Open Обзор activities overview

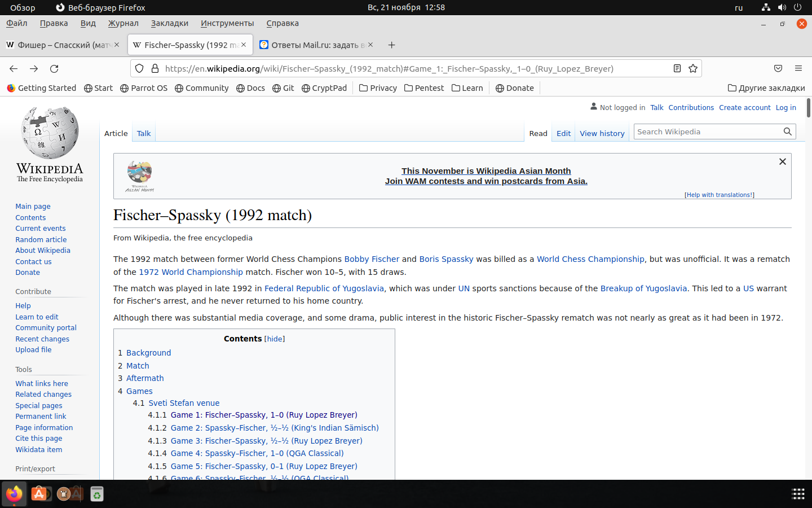coord(23,7)
